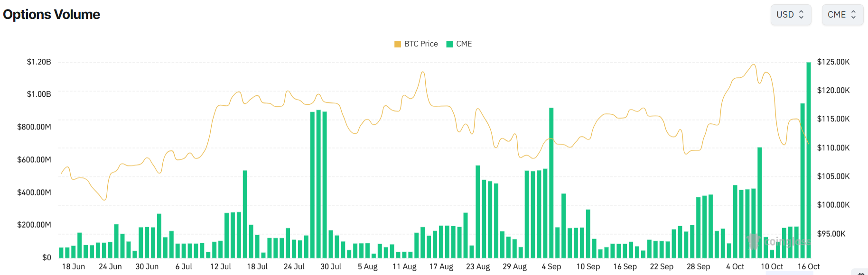Screen dimensions: 868x275
Task: Click the up-down chevron beside CME
Action: click(853, 15)
